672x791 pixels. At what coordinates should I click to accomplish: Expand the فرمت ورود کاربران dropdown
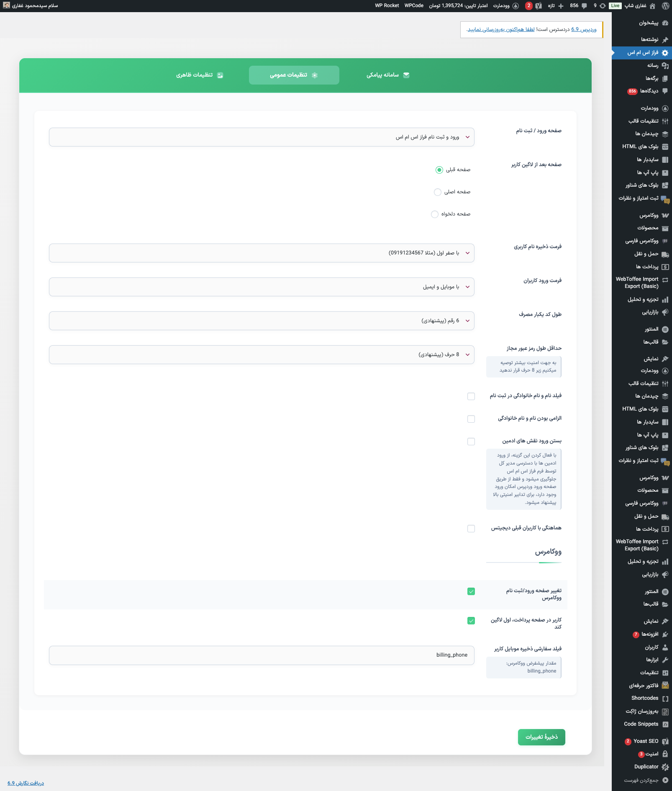tap(262, 287)
